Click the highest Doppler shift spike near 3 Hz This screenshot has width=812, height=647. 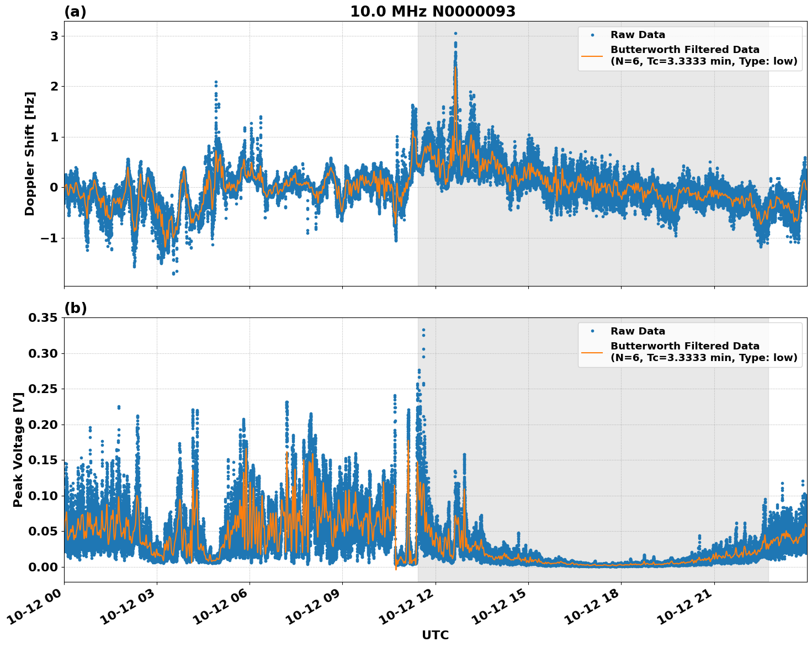tap(455, 34)
